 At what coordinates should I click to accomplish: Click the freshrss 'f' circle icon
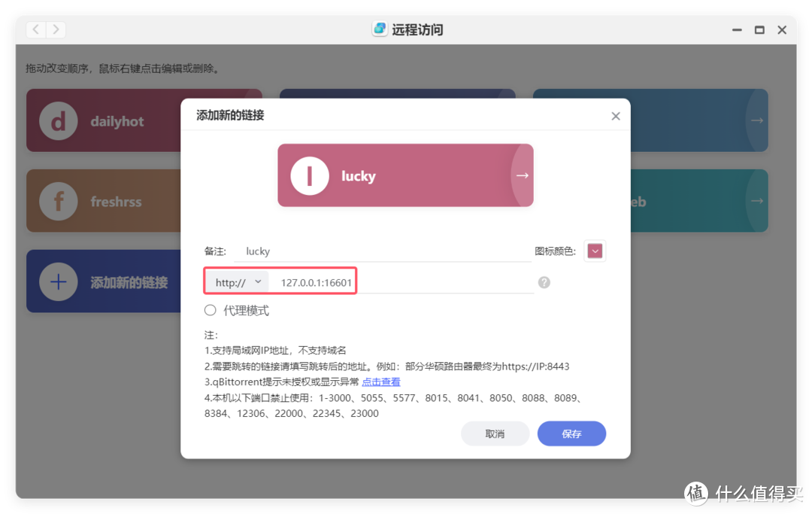(59, 202)
